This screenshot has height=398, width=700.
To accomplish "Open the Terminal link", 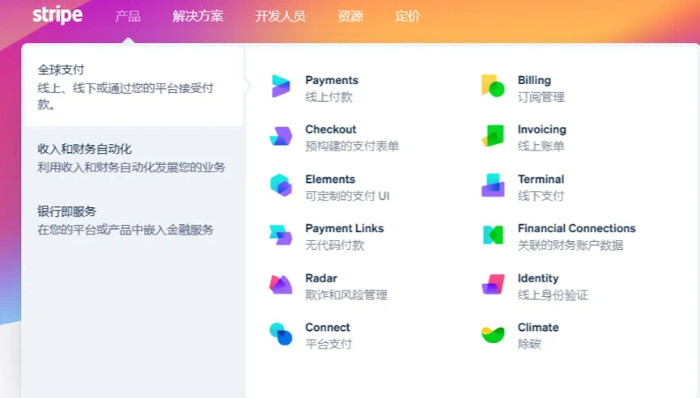I will pyautogui.click(x=541, y=179).
